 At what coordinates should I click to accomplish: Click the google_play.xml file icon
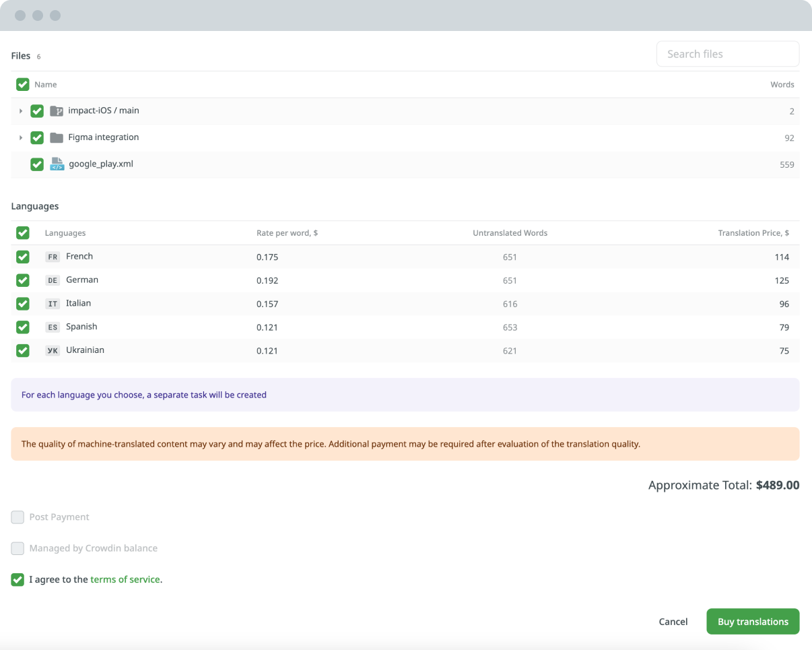[57, 164]
